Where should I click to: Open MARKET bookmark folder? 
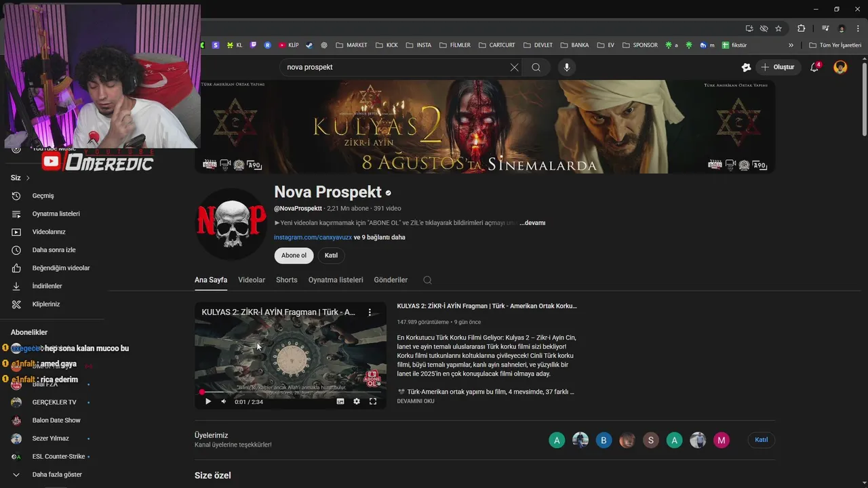click(351, 45)
